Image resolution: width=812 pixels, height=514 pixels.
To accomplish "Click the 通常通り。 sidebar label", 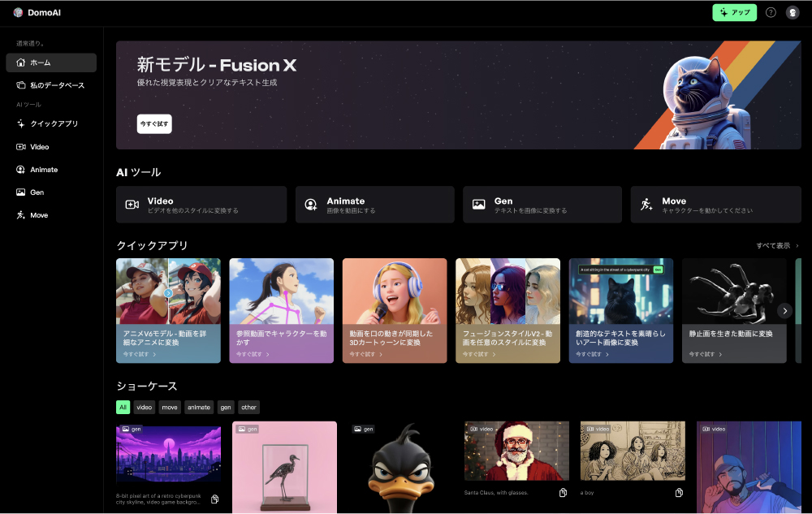I will point(30,44).
